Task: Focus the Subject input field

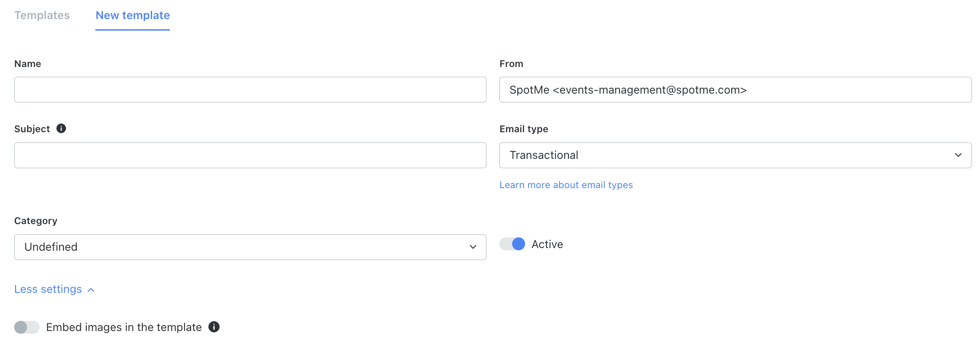Action: [250, 155]
